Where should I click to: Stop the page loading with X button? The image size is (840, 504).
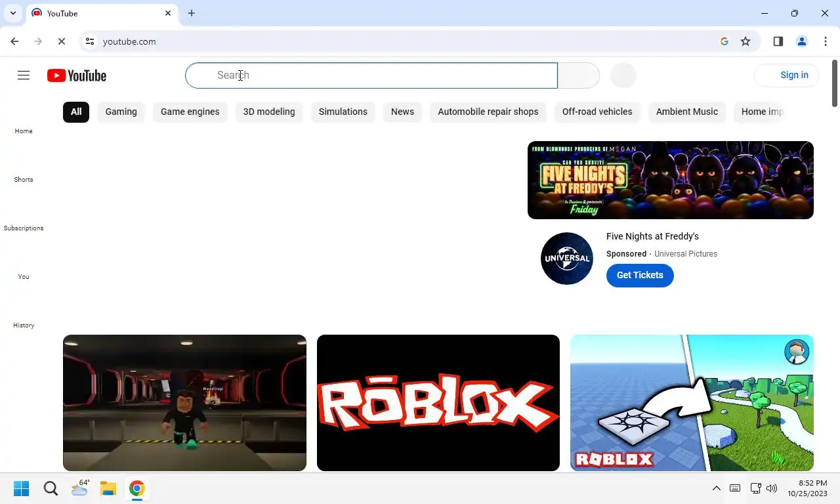click(62, 41)
